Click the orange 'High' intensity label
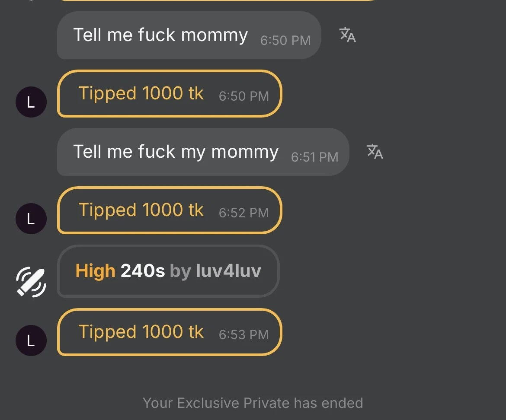 95,271
